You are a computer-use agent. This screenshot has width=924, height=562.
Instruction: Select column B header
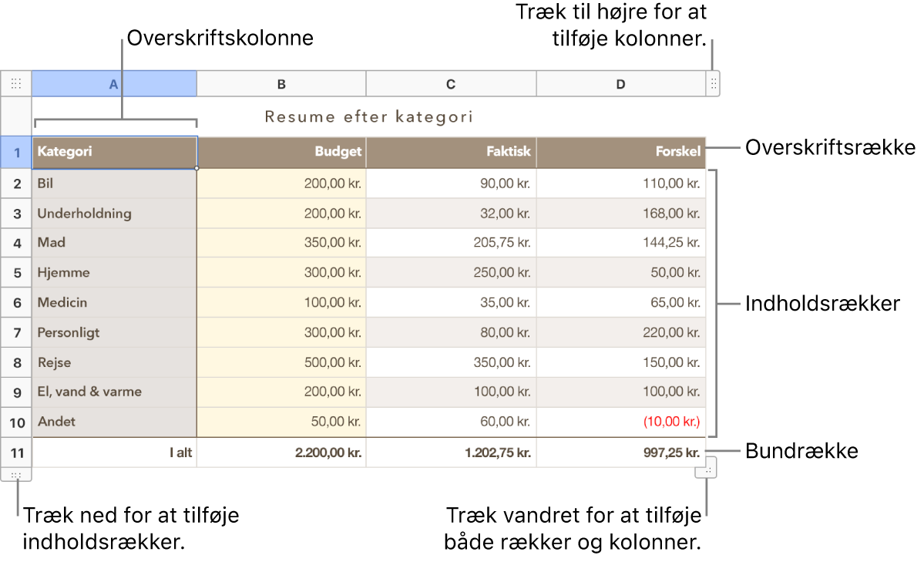(281, 84)
